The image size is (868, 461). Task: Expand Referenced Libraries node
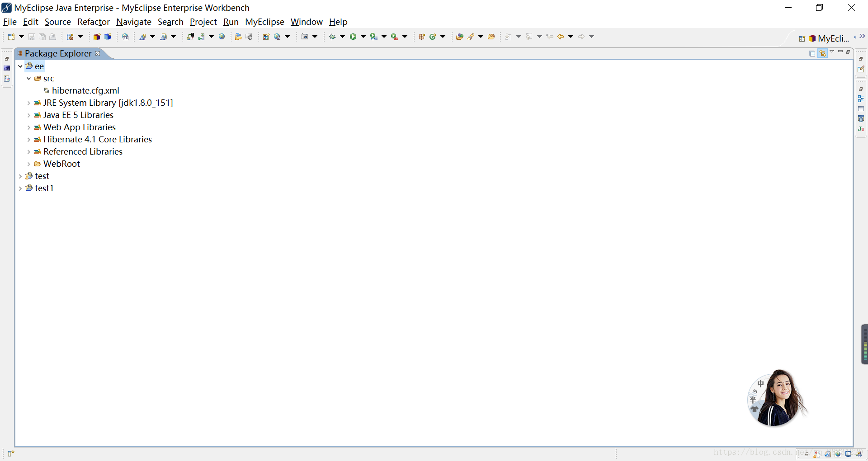29,152
